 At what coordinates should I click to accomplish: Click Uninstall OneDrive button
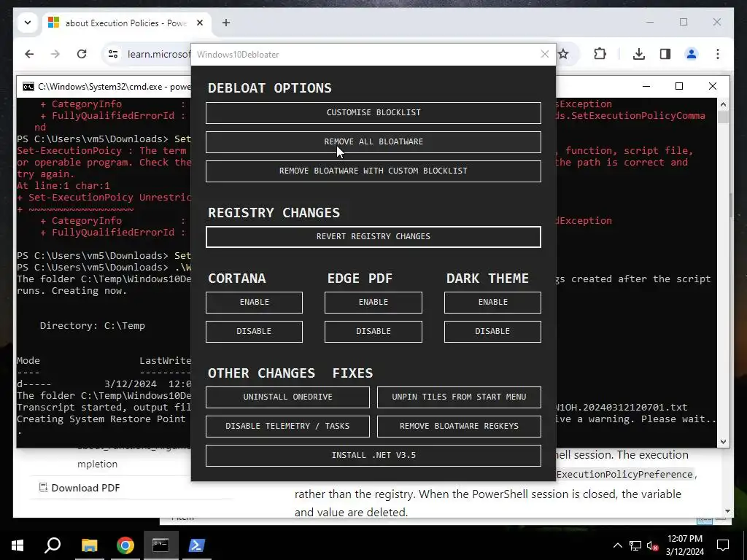coord(287,397)
